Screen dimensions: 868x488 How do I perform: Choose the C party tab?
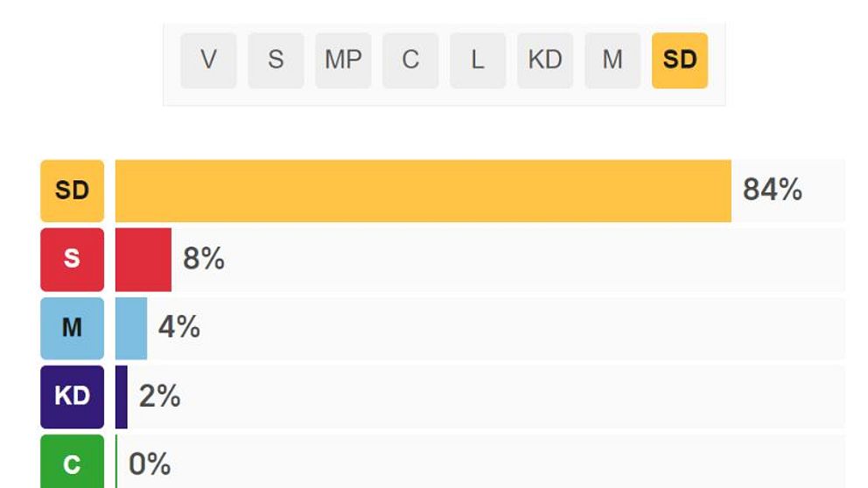point(410,60)
